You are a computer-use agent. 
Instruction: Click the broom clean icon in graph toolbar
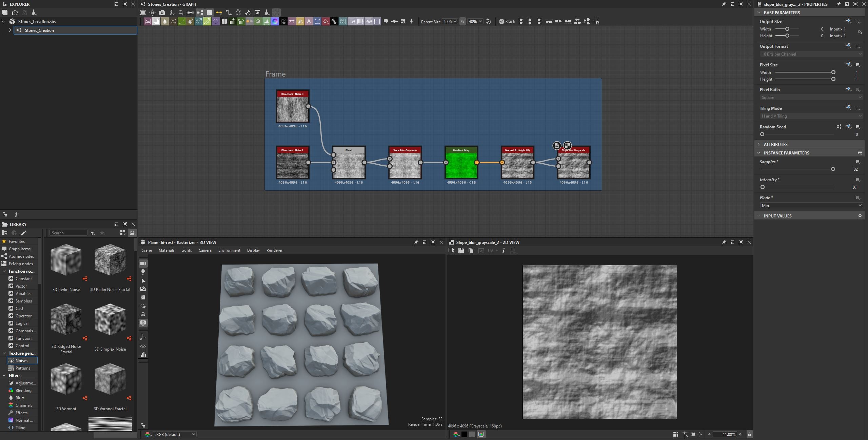click(267, 13)
